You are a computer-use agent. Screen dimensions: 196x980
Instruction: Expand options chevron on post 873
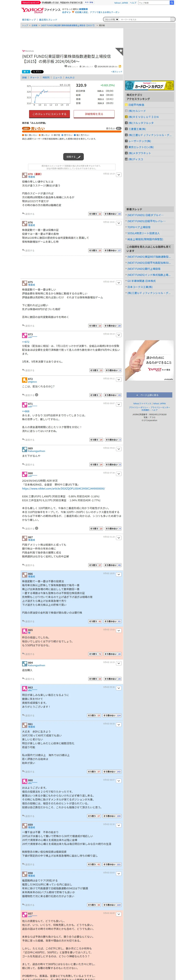tap(119, 335)
